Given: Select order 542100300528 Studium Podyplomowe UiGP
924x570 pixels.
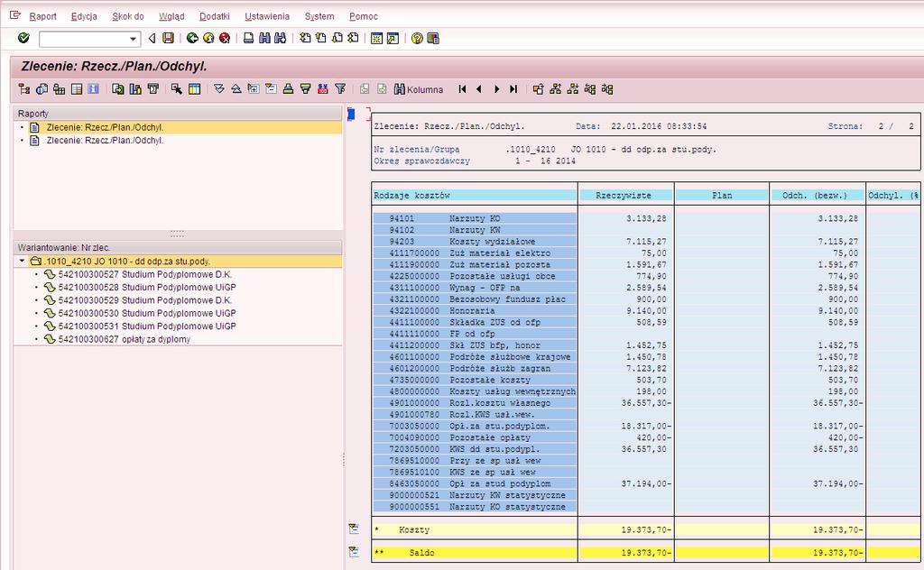Looking at the screenshot, I should pyautogui.click(x=147, y=288).
